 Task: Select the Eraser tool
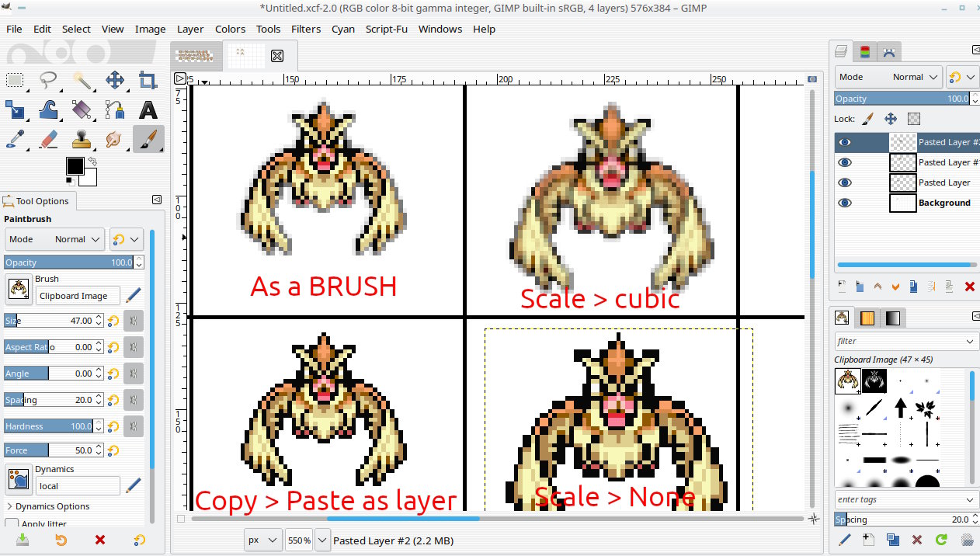pos(49,139)
